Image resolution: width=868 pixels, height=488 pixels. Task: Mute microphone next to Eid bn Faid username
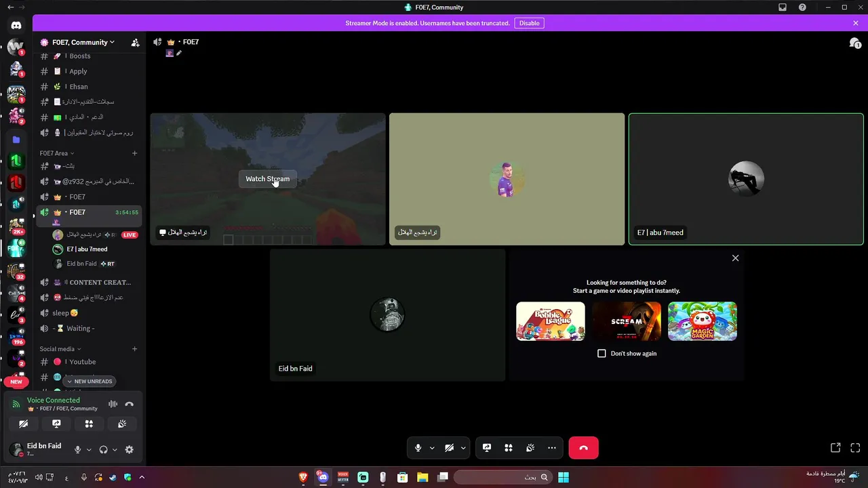click(x=78, y=449)
